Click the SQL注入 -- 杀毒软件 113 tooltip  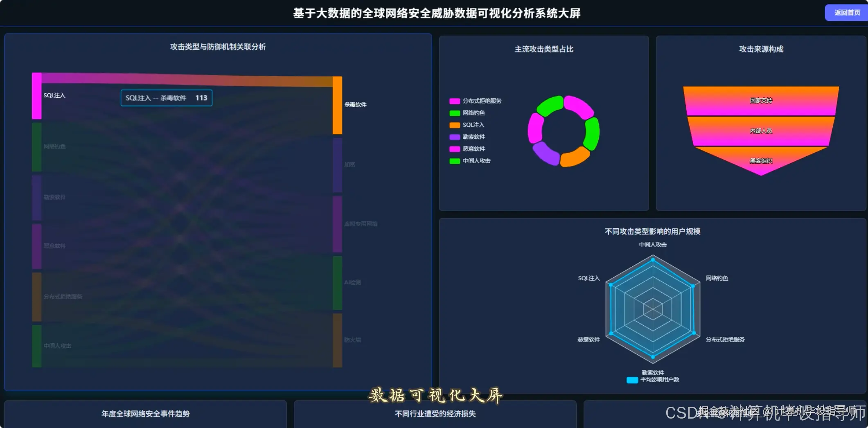[166, 98]
